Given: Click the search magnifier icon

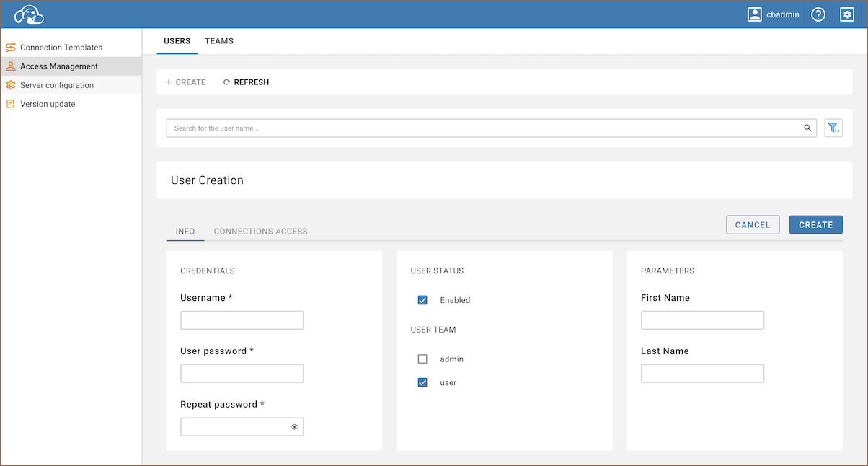Looking at the screenshot, I should [x=807, y=128].
